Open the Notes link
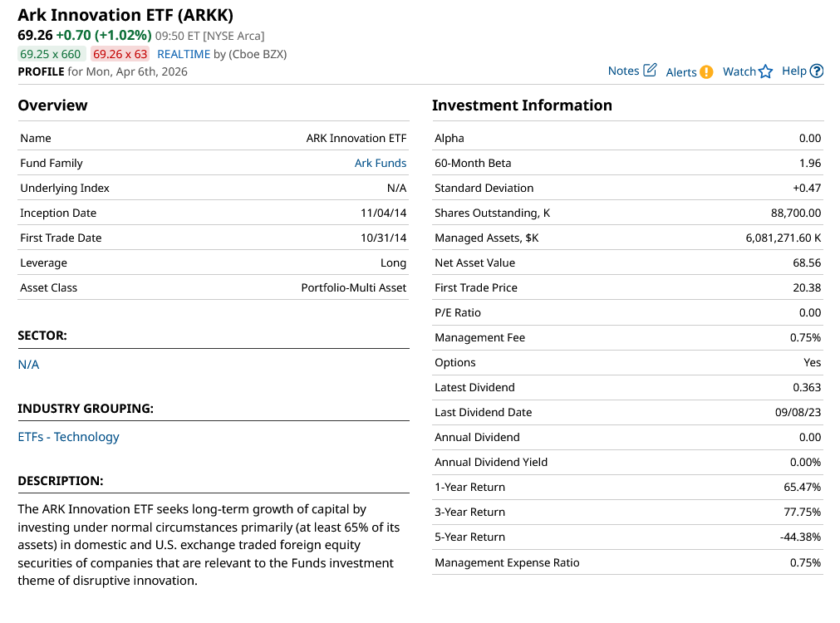840x623 pixels. (x=623, y=71)
